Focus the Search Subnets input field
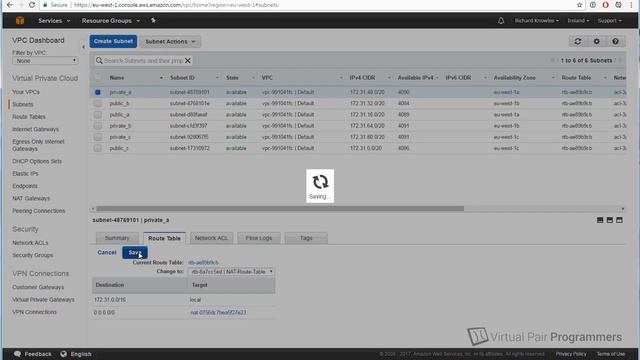640x360 pixels. coord(143,60)
